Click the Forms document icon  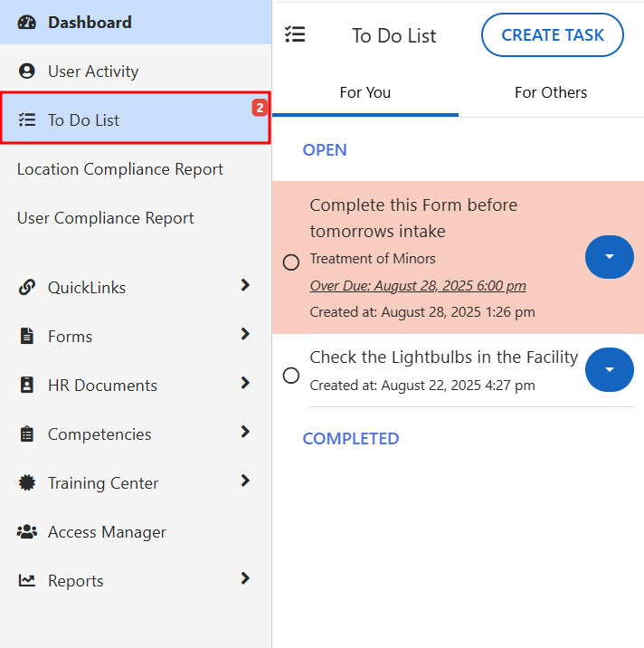[x=27, y=337]
